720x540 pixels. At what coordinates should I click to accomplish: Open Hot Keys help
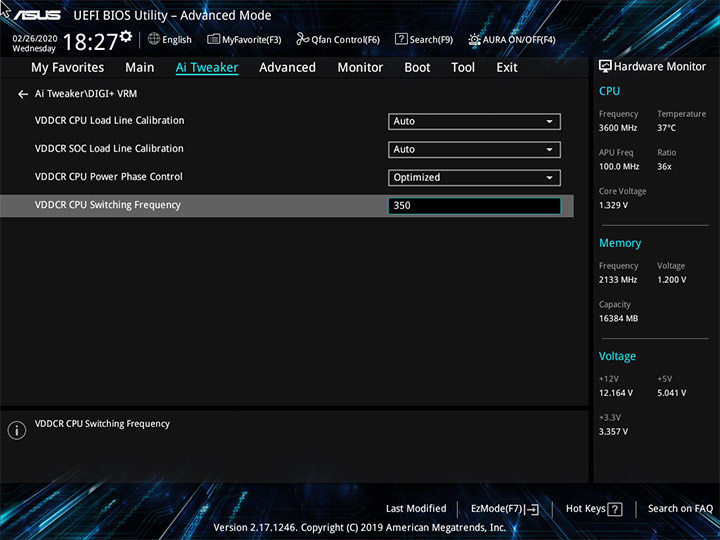point(594,509)
